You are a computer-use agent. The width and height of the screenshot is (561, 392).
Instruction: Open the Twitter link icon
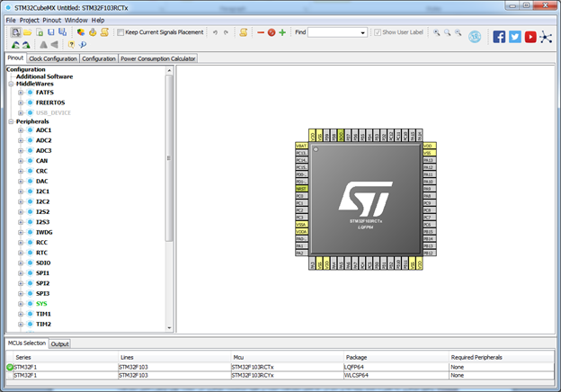pos(515,37)
